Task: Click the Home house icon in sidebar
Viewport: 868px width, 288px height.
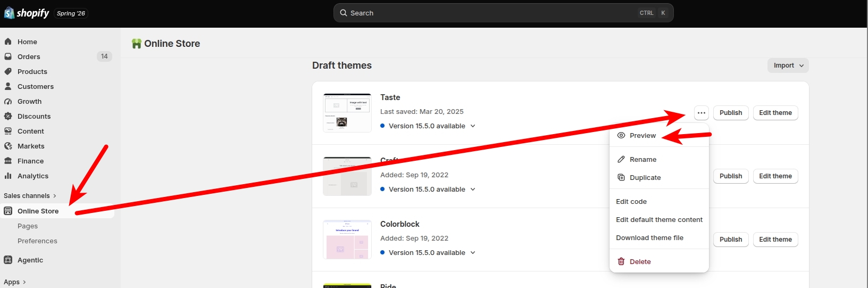Action: coord(8,42)
